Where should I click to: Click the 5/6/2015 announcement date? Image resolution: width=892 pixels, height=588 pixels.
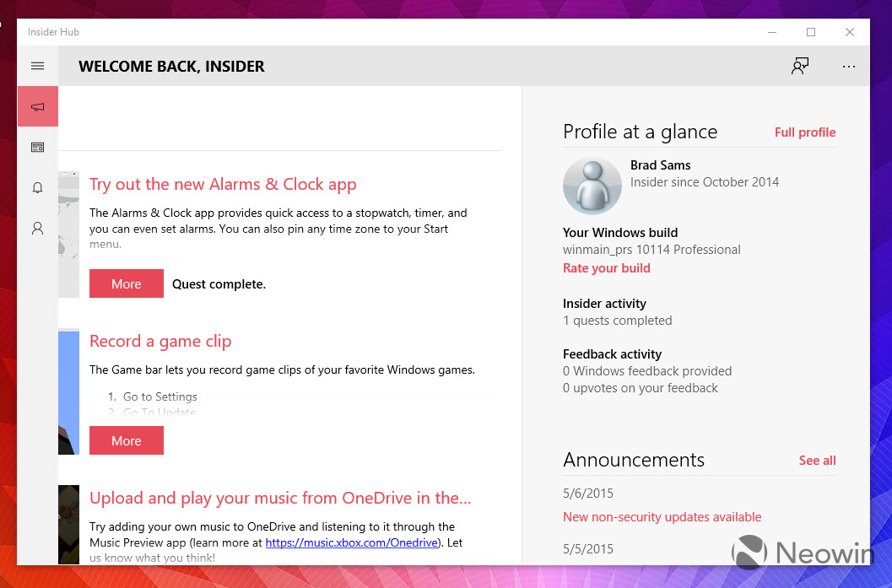[x=588, y=494]
